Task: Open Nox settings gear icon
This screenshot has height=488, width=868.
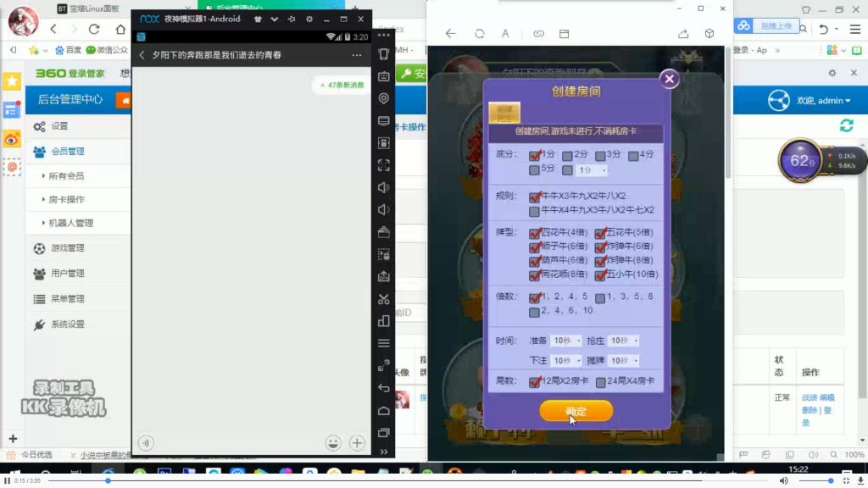Action: pos(309,19)
